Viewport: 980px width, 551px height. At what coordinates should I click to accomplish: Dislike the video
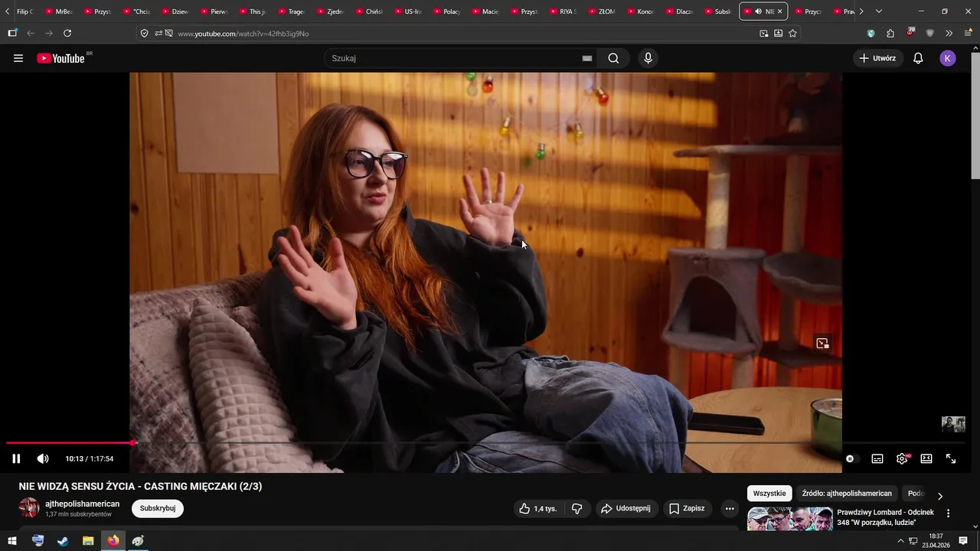[x=577, y=508]
